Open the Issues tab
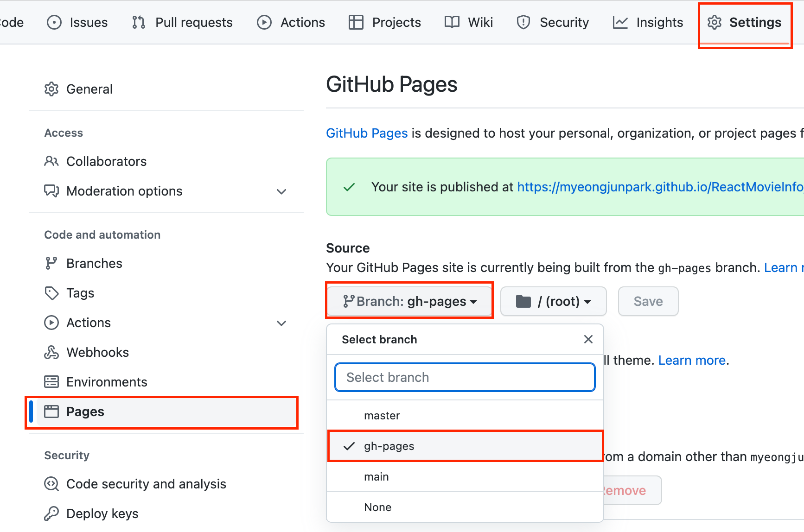Screen dimensions: 804x532 pyautogui.click(x=77, y=22)
